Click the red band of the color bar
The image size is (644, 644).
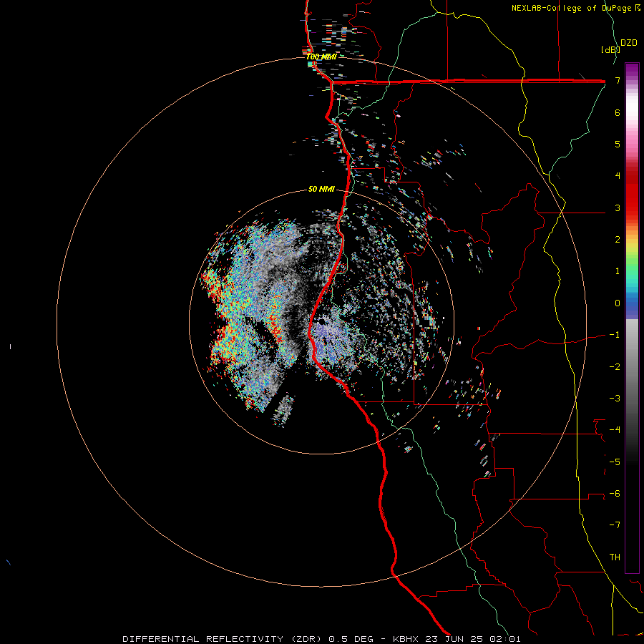point(632,193)
